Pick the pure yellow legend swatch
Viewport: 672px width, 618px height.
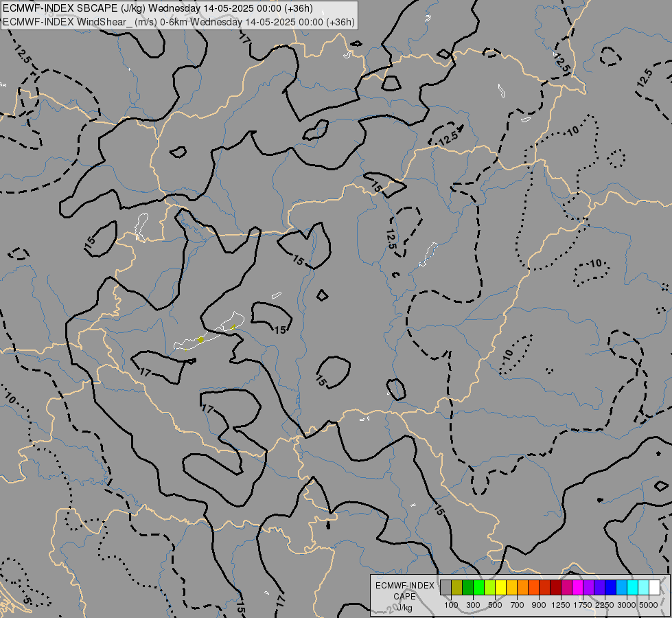coord(500,587)
